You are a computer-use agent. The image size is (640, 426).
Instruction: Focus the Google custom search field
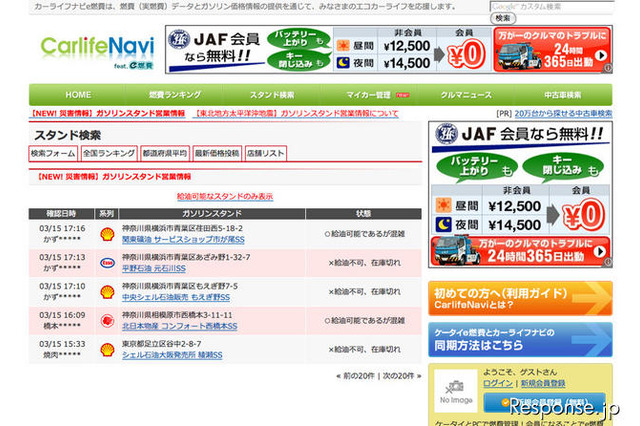click(551, 7)
